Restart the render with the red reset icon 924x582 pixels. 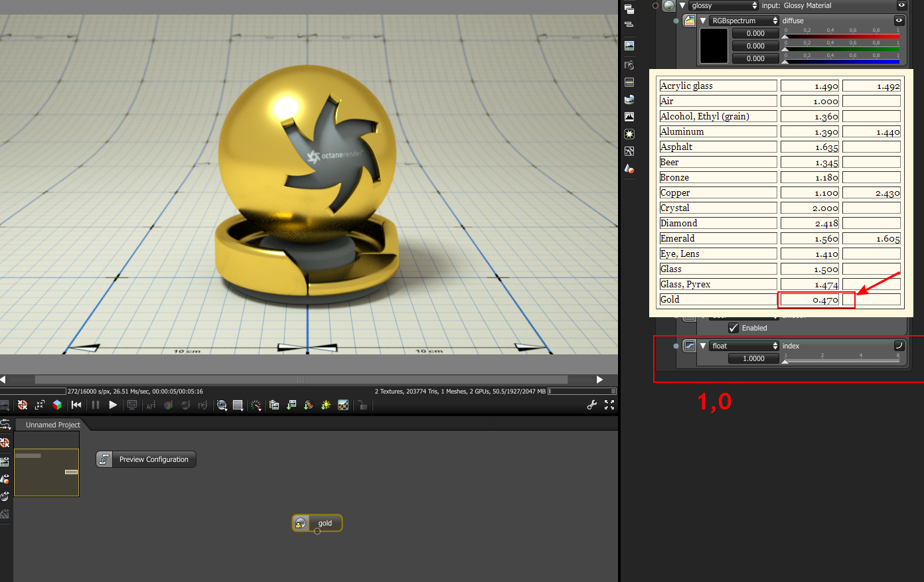(23, 405)
